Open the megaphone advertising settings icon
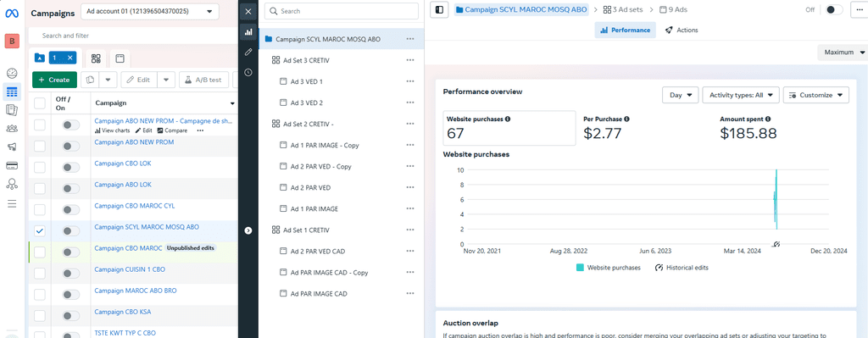Screen dimensions: 868x338 (x=12, y=147)
